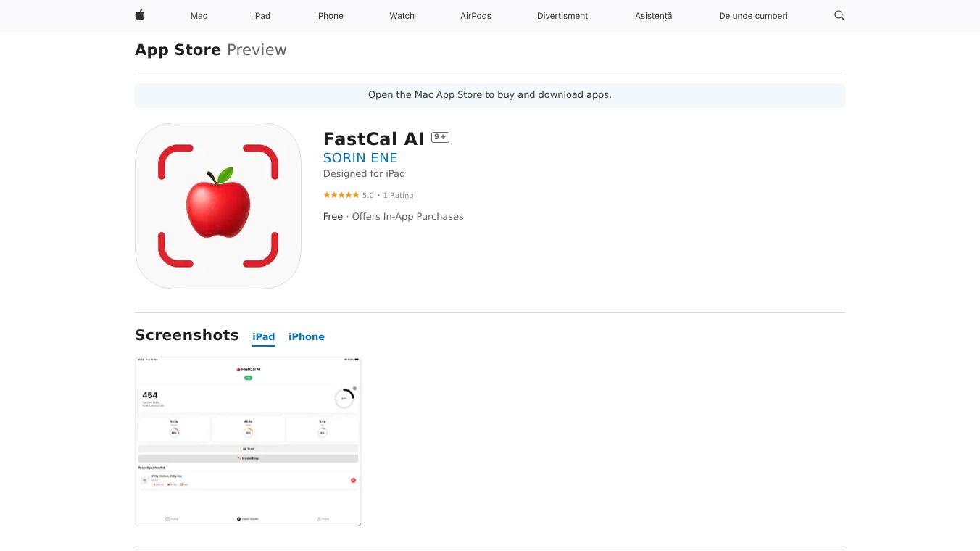The height and width of the screenshot is (551, 980).
Task: Click De unde cumperi navigation link
Action: pyautogui.click(x=753, y=16)
